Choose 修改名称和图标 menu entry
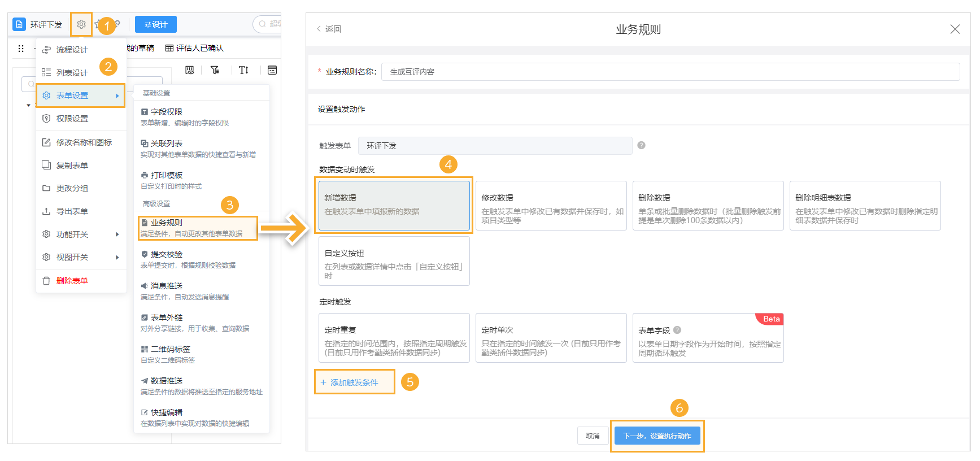 point(81,142)
